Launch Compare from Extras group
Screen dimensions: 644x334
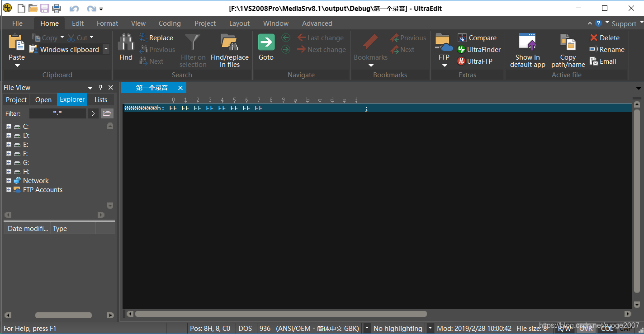tap(477, 38)
